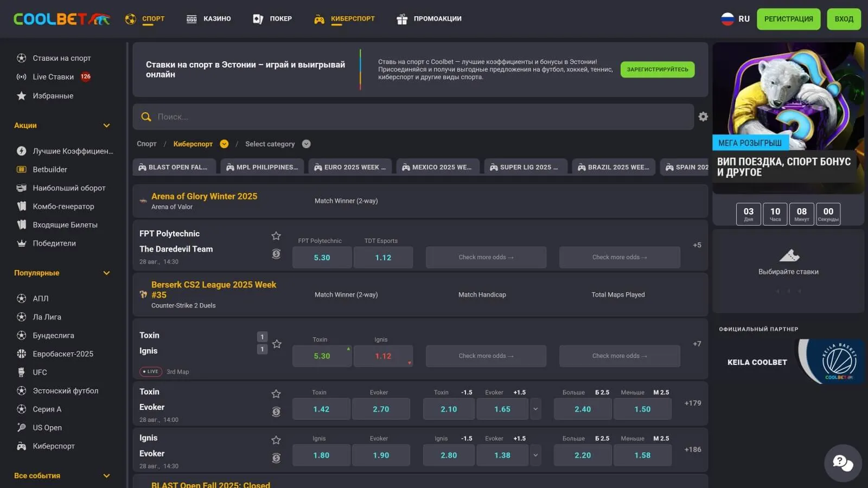The image size is (868, 488).
Task: Open Select category dropdown
Action: 306,144
